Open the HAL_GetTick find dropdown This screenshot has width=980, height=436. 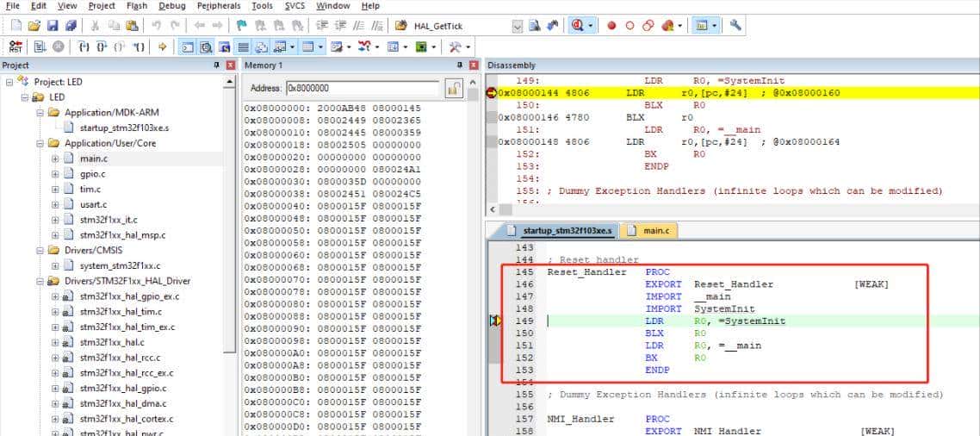(x=517, y=26)
